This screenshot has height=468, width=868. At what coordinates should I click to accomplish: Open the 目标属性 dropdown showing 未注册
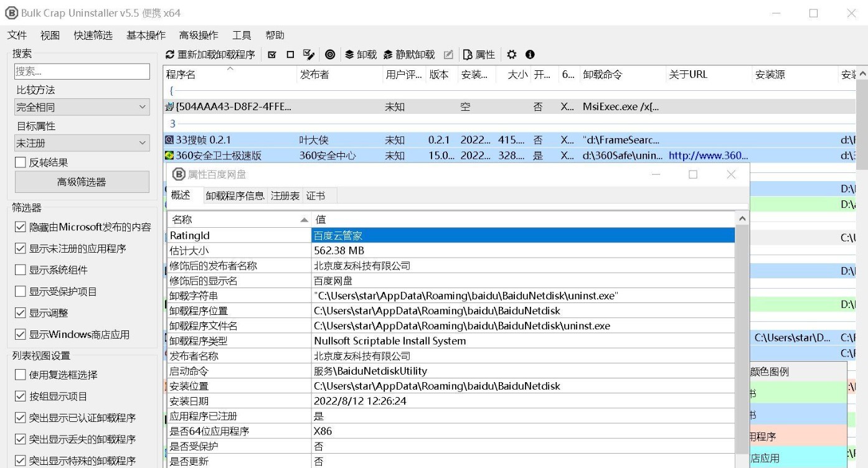coord(82,144)
